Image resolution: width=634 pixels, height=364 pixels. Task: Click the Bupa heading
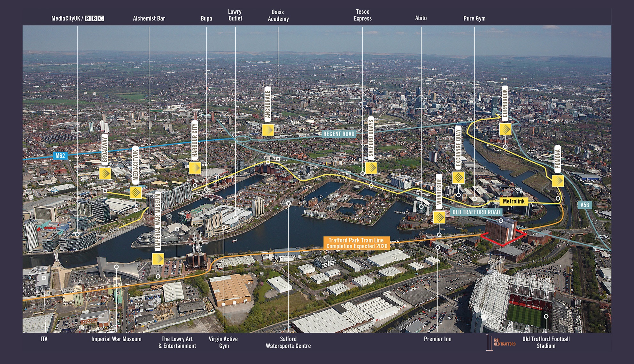pyautogui.click(x=206, y=19)
